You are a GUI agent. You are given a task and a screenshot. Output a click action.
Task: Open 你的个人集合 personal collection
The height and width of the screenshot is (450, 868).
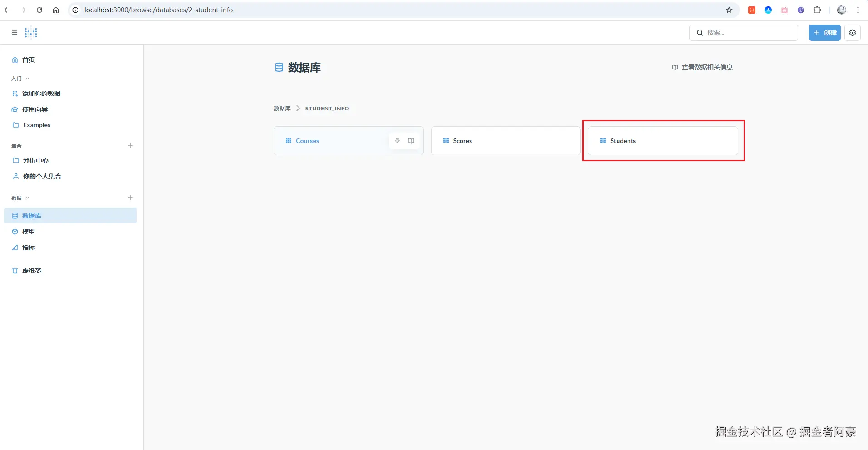click(70, 176)
